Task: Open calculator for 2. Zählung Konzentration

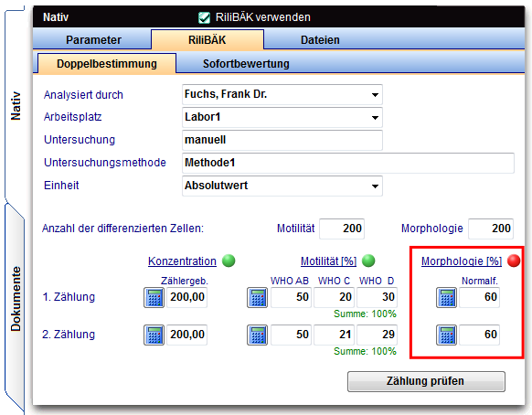Action: pos(154,335)
